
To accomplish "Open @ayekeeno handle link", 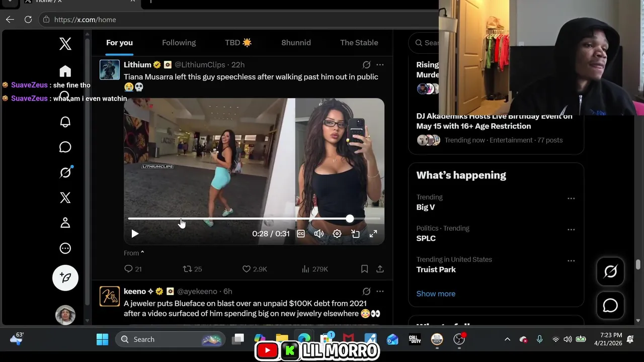I will click(197, 292).
